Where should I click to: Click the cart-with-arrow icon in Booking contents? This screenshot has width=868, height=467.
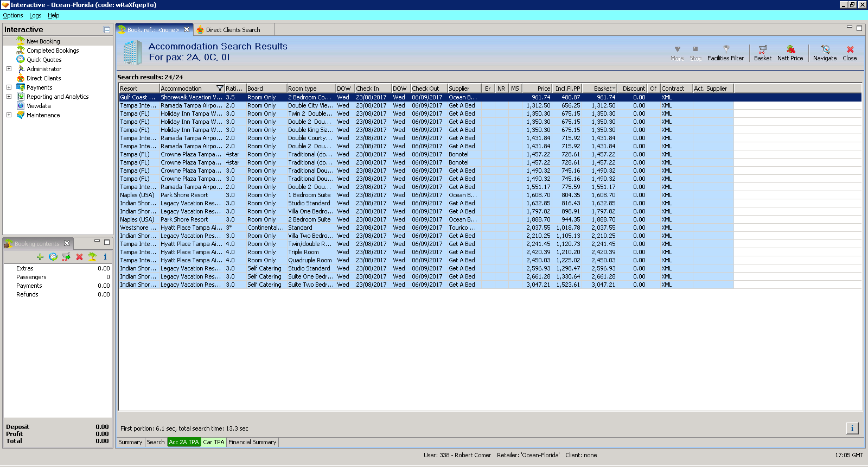[x=66, y=257]
